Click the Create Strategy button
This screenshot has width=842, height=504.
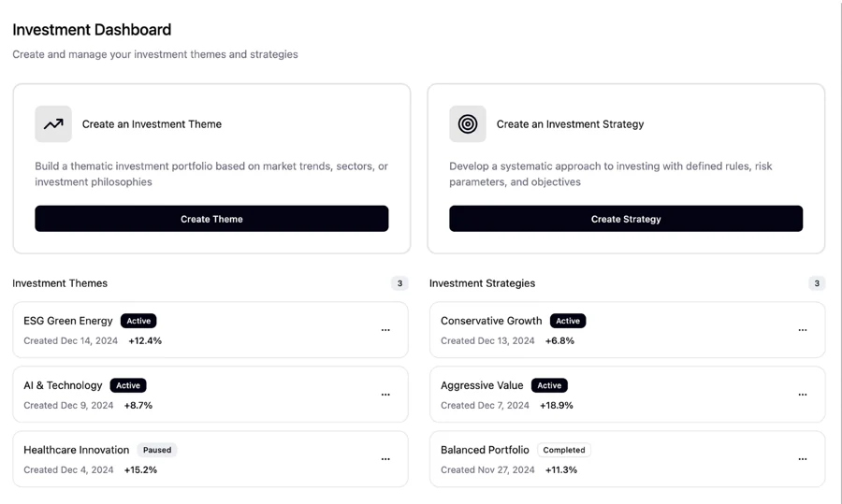(626, 219)
